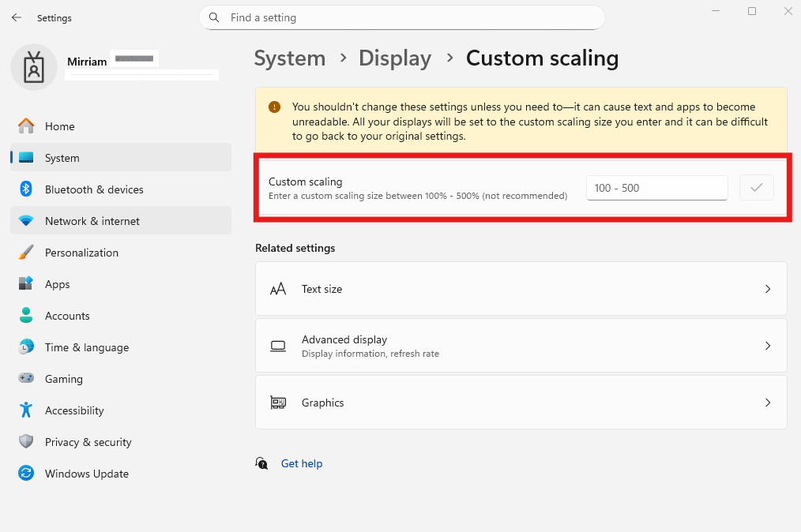This screenshot has height=532, width=801.
Task: Click the Time & language globe icon
Action: [x=26, y=347]
